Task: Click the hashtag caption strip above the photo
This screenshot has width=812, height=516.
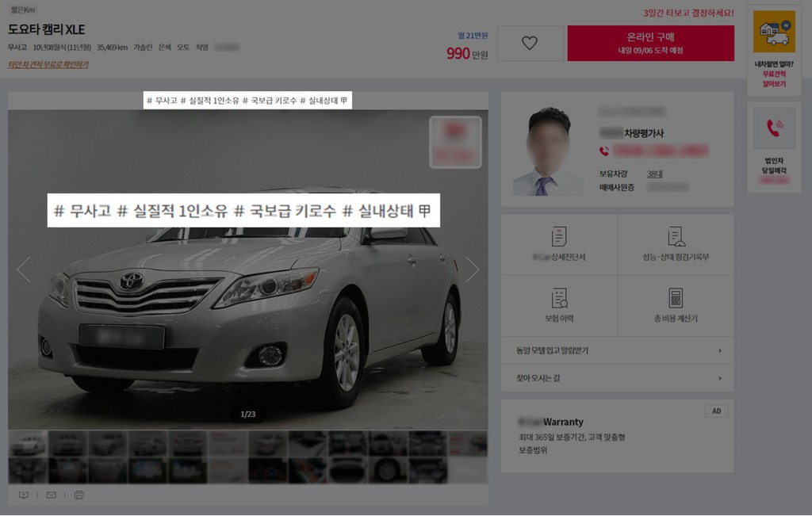Action: (247, 101)
